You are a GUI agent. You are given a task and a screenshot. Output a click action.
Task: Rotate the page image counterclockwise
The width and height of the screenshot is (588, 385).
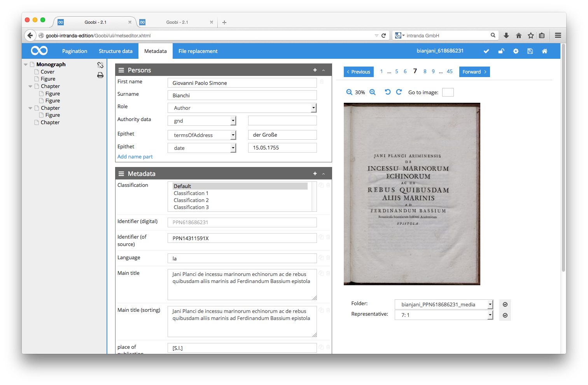(387, 92)
